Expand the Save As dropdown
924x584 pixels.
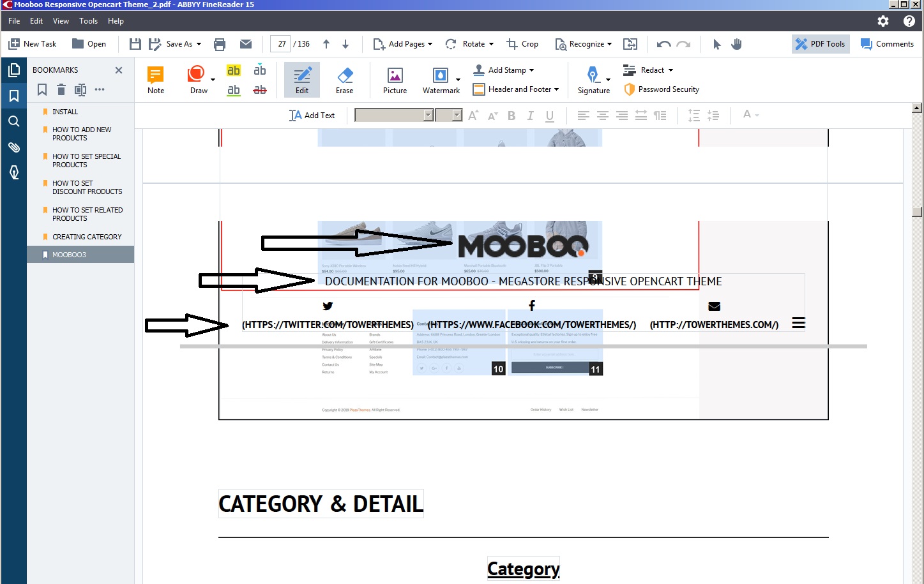199,44
